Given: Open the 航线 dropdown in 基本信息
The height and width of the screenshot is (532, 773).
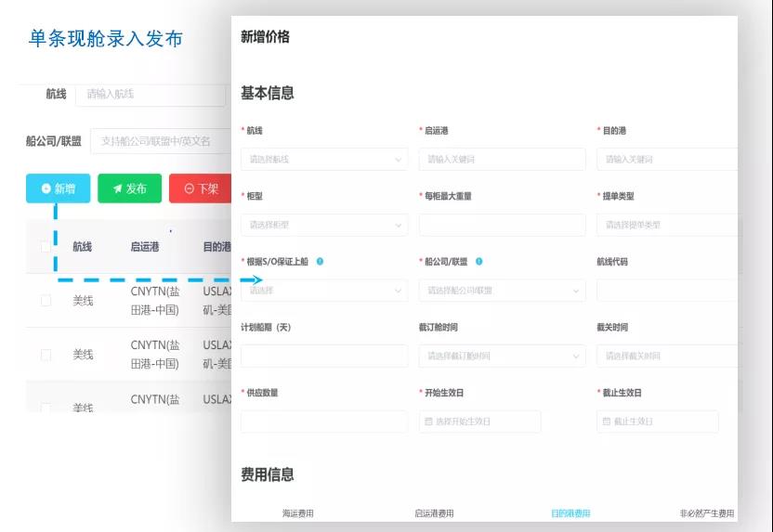Looking at the screenshot, I should tap(323, 160).
